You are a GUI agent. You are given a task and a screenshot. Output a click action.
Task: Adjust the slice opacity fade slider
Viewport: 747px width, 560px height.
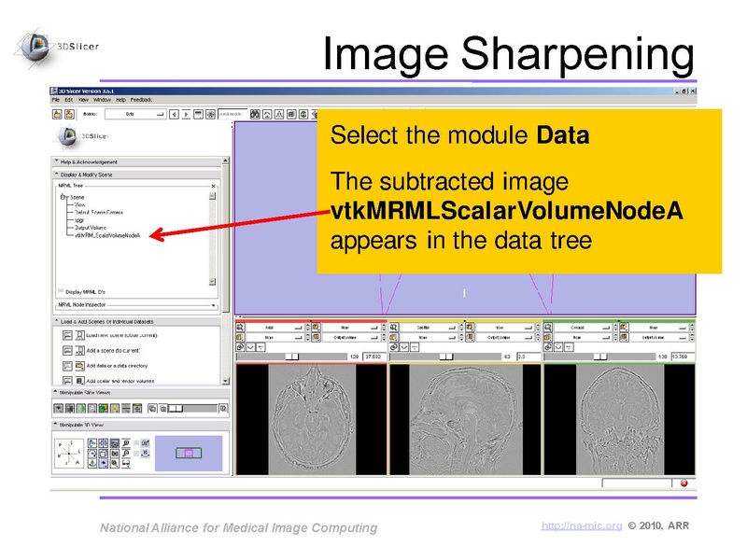[x=192, y=409]
